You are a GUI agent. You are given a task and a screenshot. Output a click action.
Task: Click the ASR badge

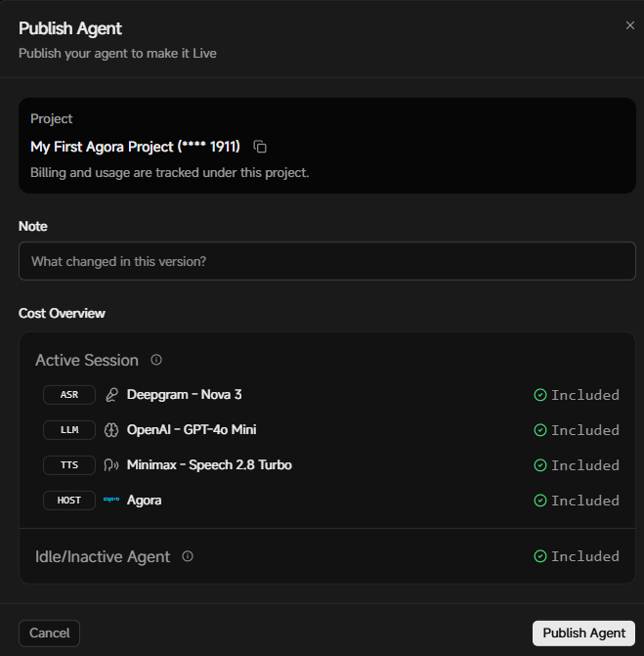[x=69, y=395]
